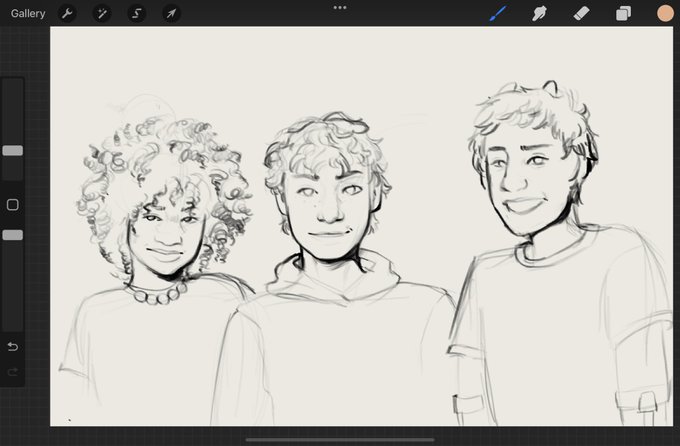
Task: Open the active color picker circle
Action: [665, 13]
